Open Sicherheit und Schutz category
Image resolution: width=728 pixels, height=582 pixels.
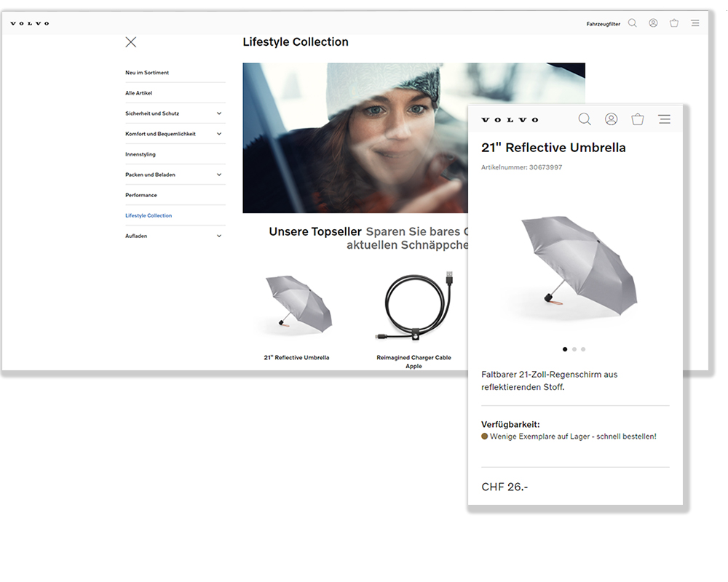152,113
